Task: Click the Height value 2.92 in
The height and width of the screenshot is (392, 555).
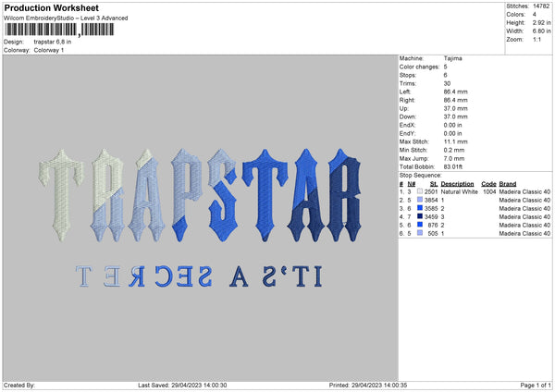Action: click(541, 22)
